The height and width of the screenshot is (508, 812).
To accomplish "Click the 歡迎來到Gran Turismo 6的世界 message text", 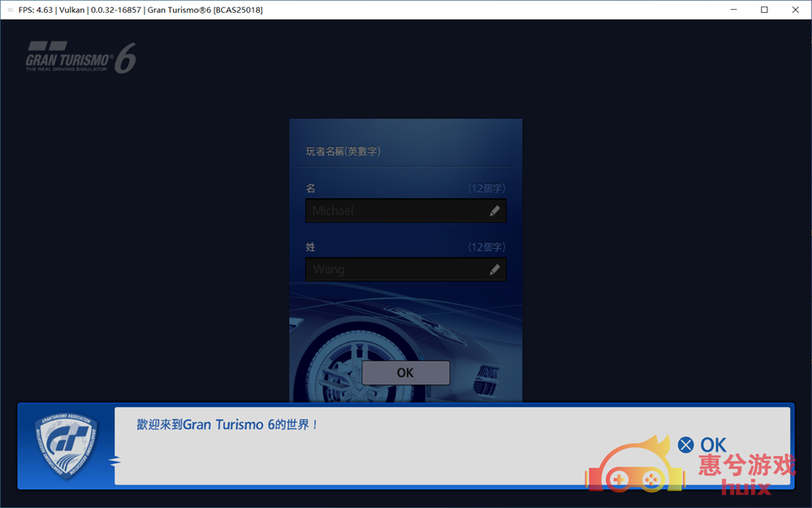I will coord(227,424).
